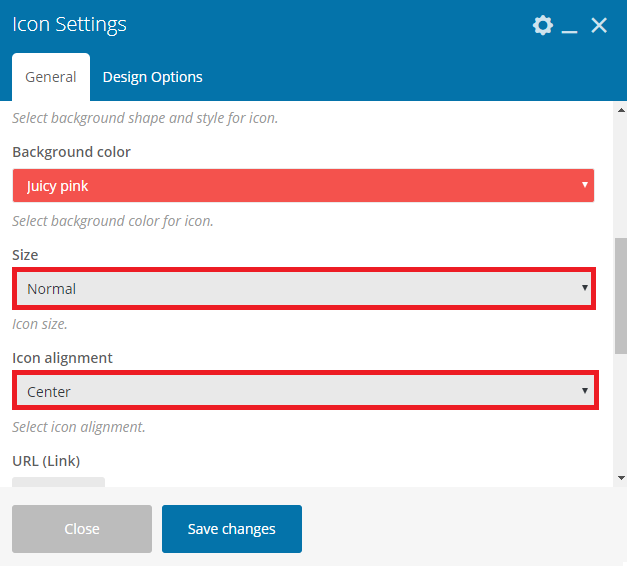This screenshot has width=627, height=566.
Task: Click the gray Close button
Action: pos(82,529)
